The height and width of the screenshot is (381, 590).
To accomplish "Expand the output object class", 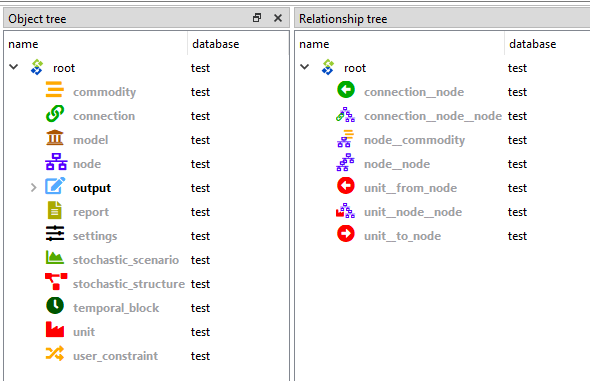I will click(33, 187).
